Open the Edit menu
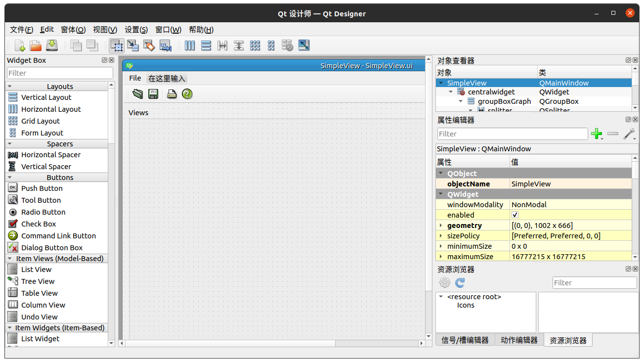Image resolution: width=644 pixels, height=363 pixels. coord(47,30)
